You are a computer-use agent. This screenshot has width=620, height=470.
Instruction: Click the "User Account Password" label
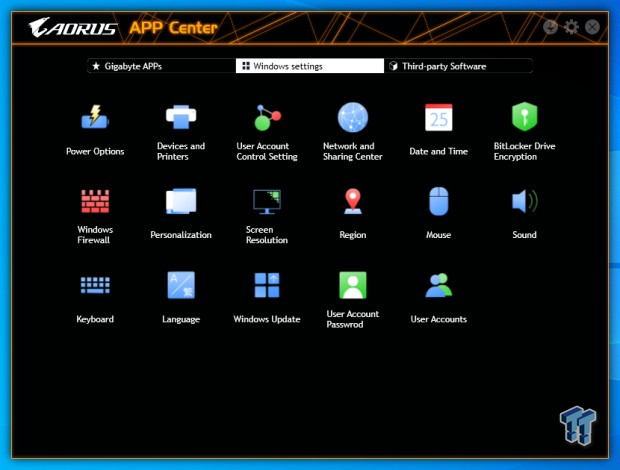tap(353, 319)
